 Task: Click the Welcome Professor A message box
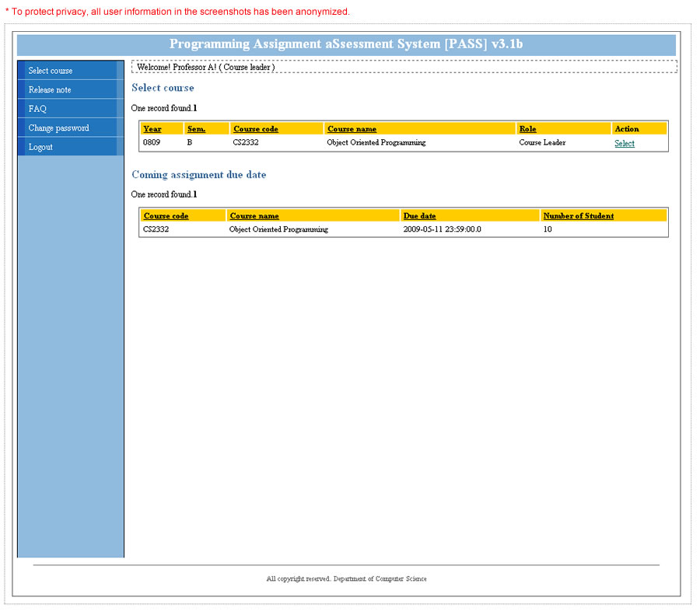click(206, 68)
